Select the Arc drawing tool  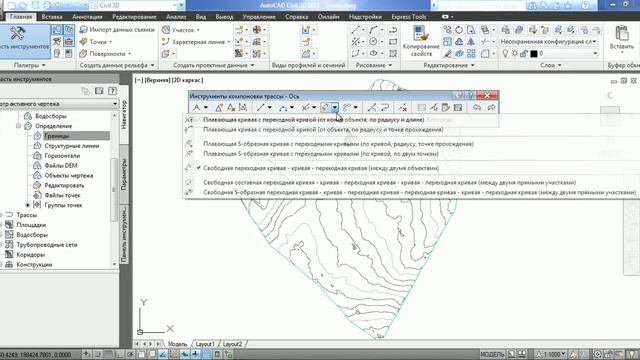tap(373, 30)
